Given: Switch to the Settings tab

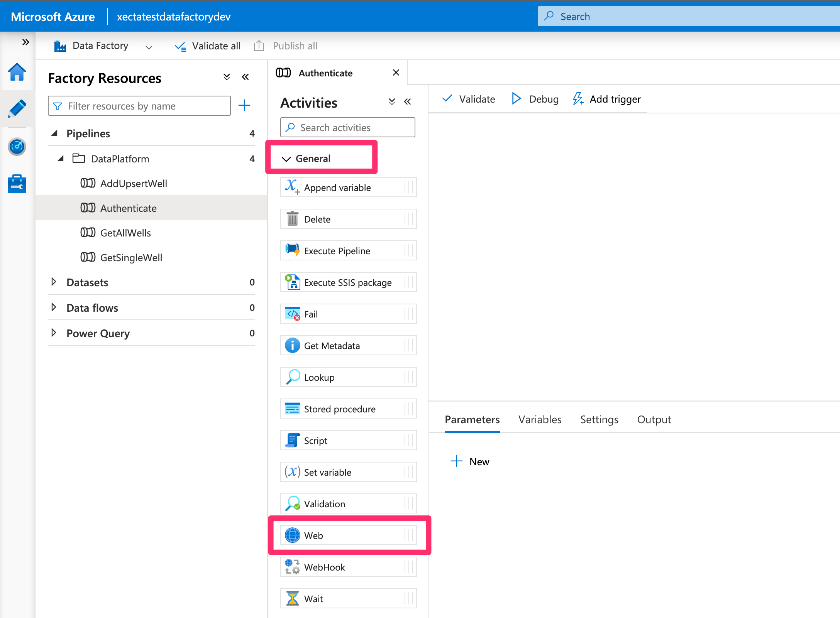Looking at the screenshot, I should point(599,419).
